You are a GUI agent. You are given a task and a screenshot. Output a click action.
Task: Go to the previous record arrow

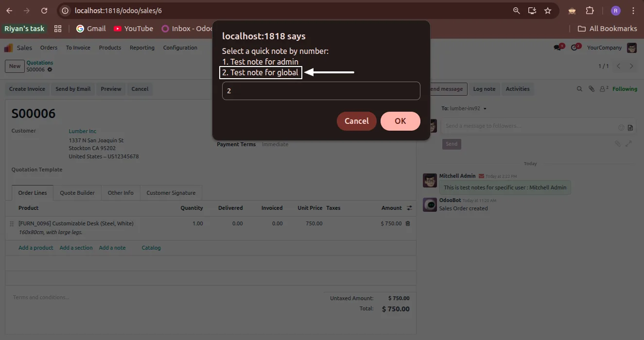(618, 66)
